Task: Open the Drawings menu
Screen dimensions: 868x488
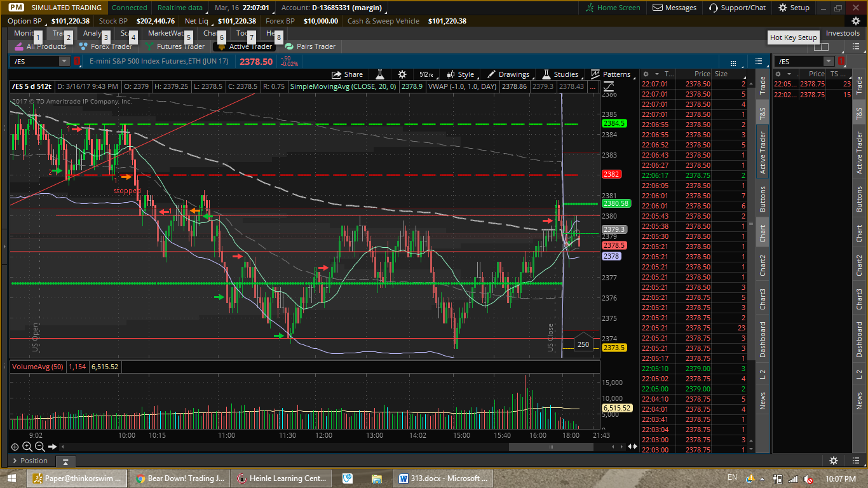Action: click(508, 74)
